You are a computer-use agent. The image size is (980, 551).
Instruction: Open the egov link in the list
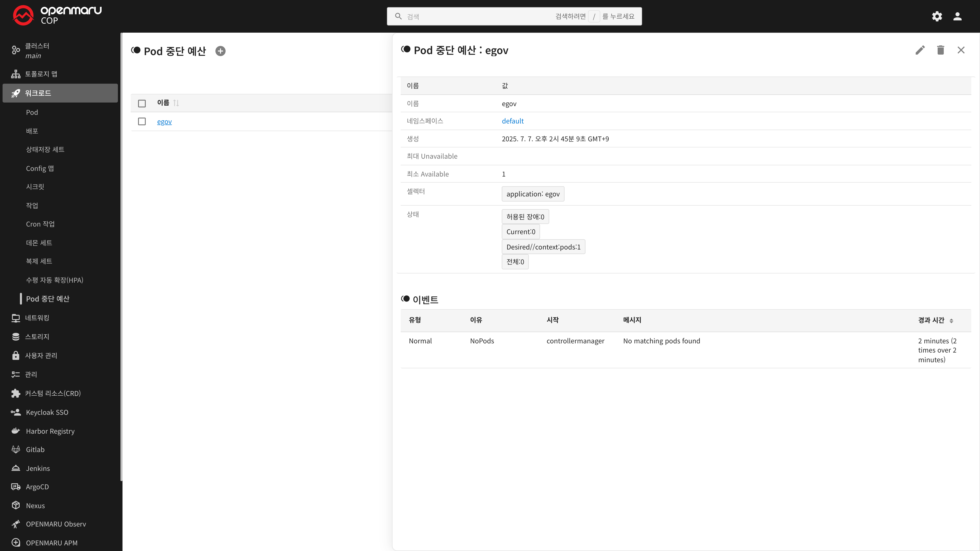[164, 122]
